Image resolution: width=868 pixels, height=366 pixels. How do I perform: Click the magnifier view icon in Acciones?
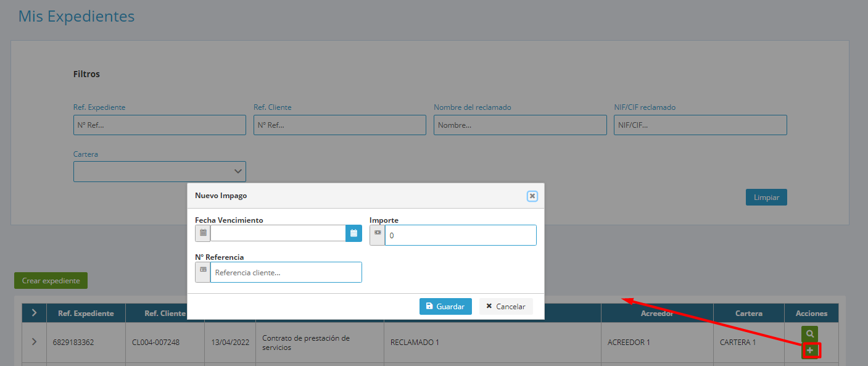tap(810, 333)
